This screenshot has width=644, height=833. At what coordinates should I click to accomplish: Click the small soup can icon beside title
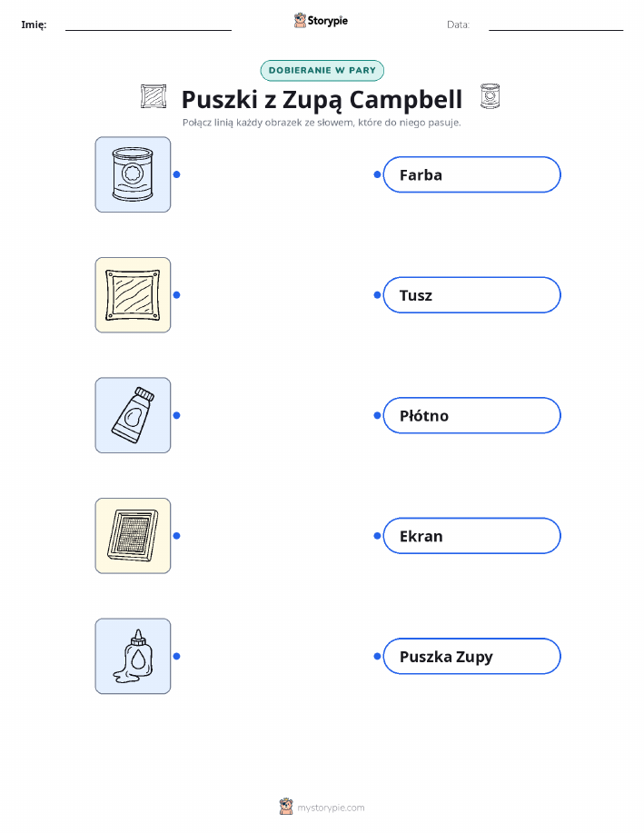tap(490, 96)
